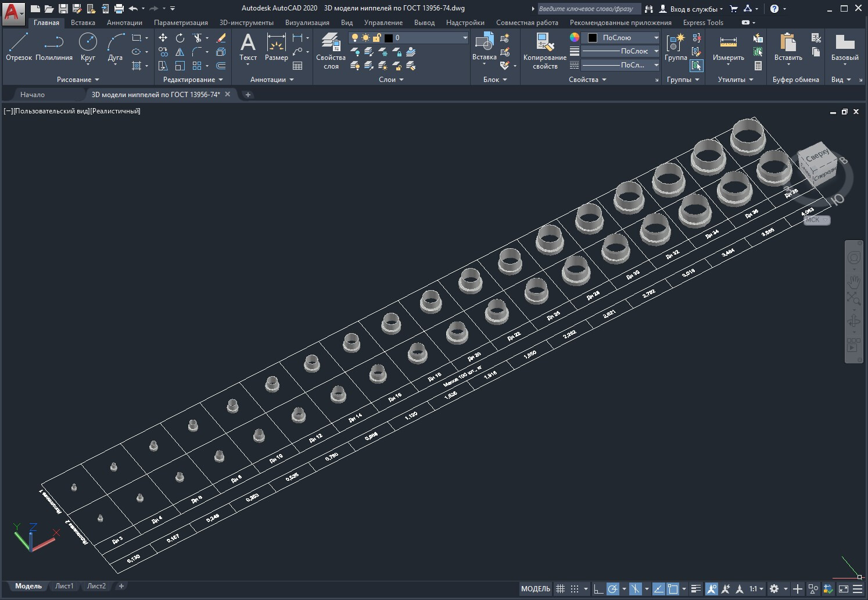Select the Размер dimension tool

276,47
